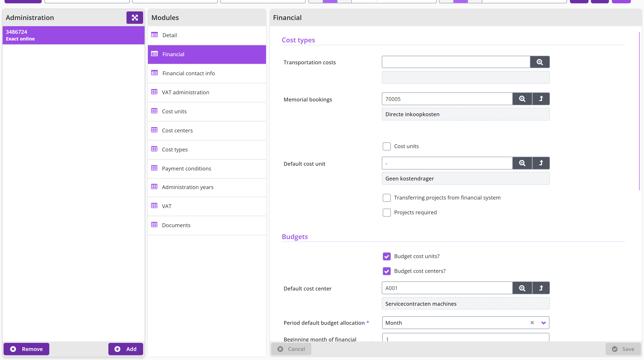Viewport: 644px width, 360px height.
Task: Uncheck Budget cost centers?
Action: (387, 271)
